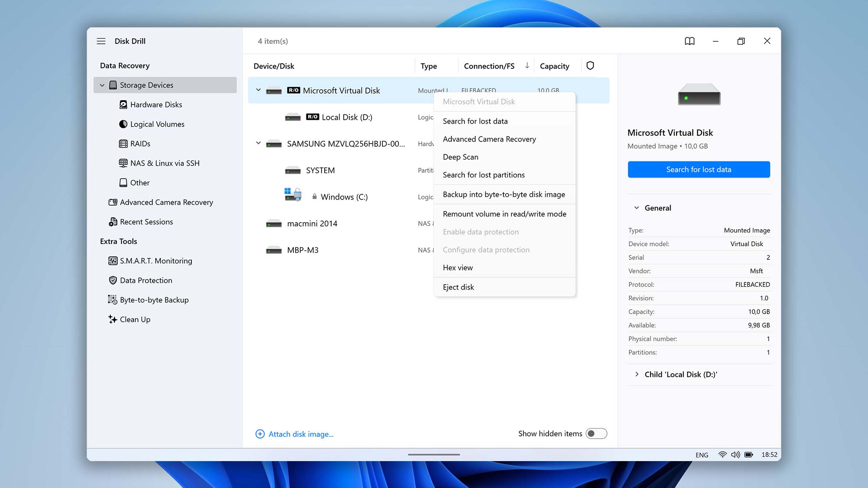Select Eject disk from context menu
The width and height of the screenshot is (868, 488).
coord(504,287)
